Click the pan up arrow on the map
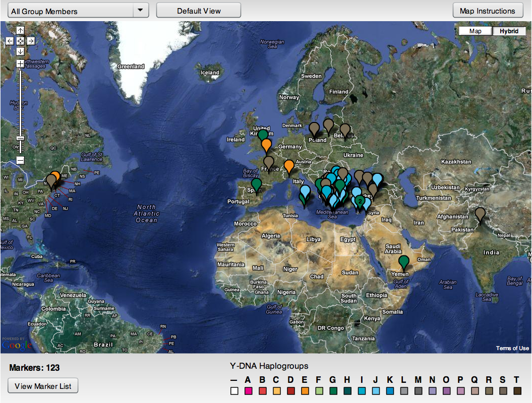The image size is (532, 403). (20, 31)
